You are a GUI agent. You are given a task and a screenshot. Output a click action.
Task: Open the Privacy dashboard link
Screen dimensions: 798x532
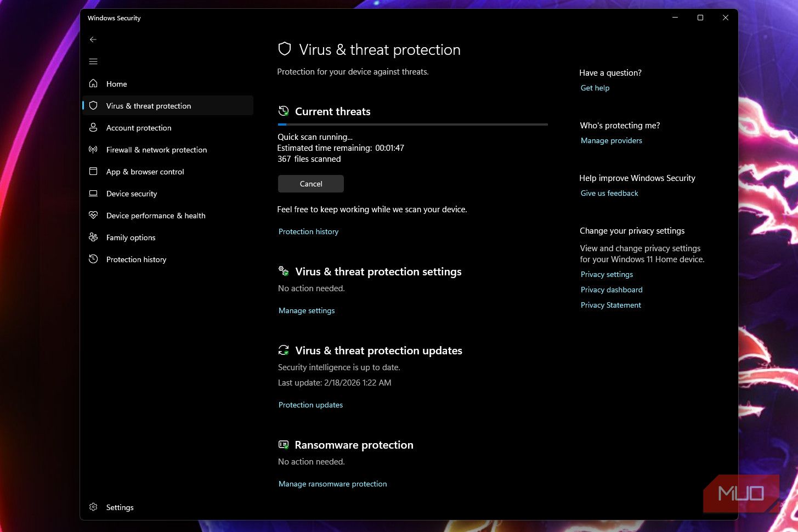[x=612, y=290]
